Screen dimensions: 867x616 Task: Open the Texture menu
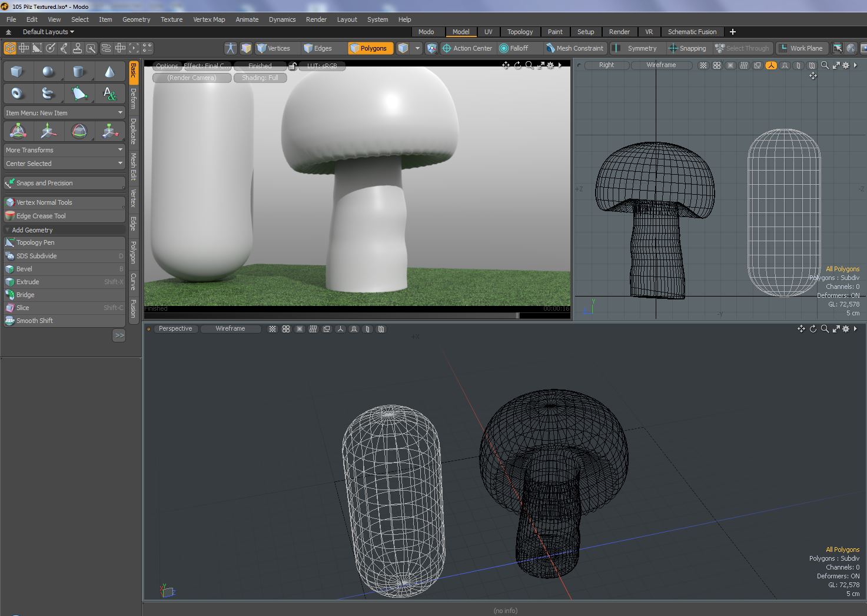pos(171,19)
